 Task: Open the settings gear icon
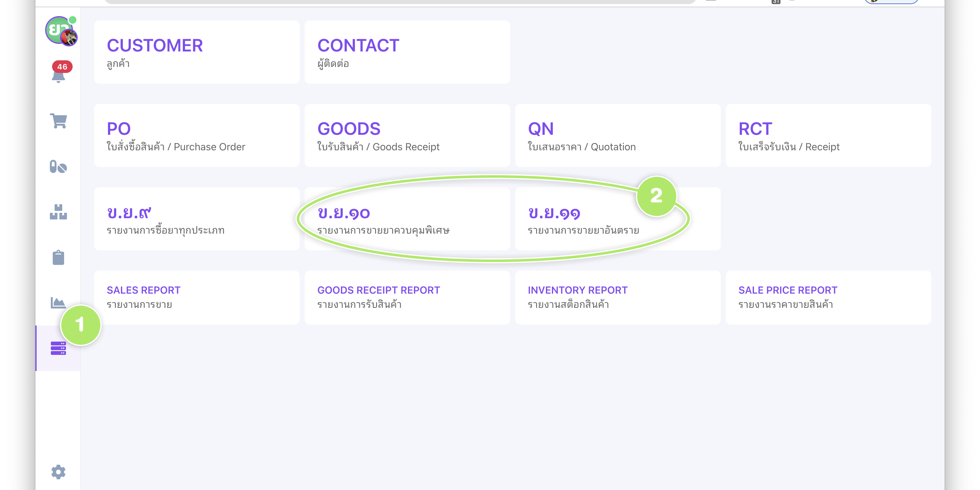[x=59, y=472]
